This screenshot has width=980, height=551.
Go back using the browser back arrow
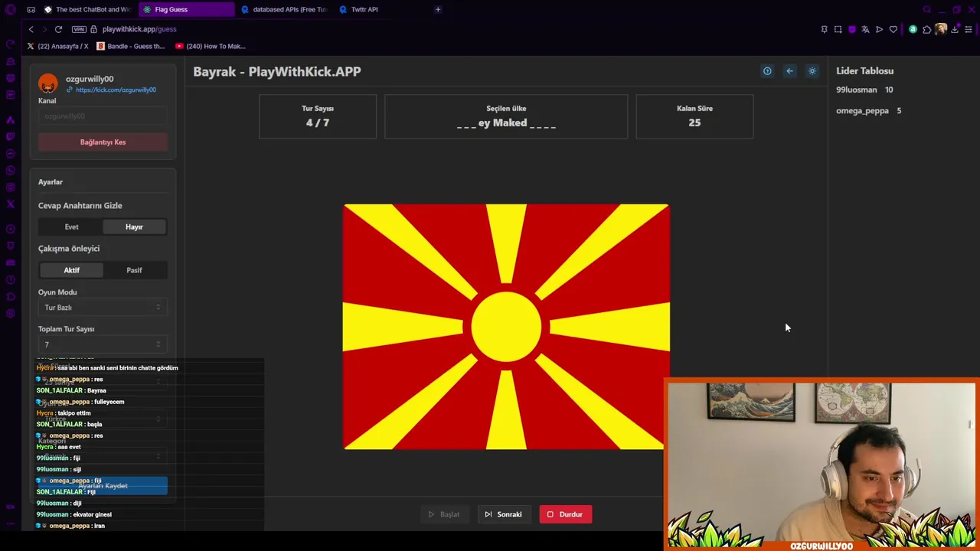31,29
